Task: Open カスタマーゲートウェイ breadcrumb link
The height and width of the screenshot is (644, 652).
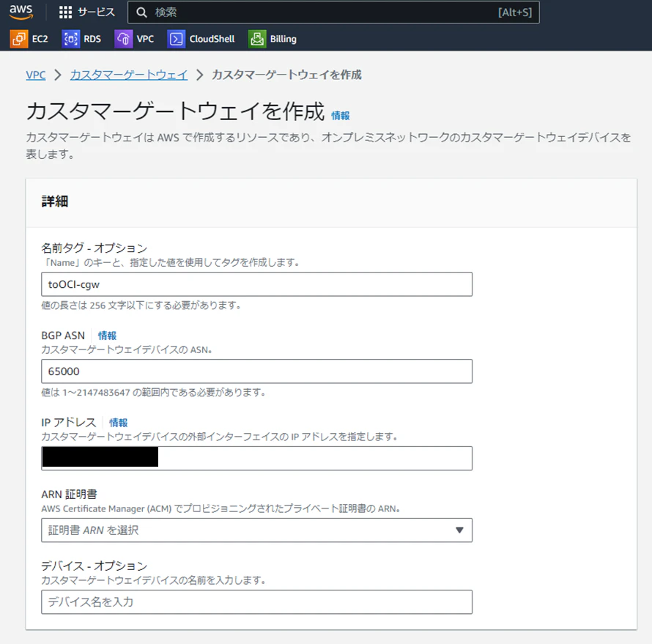Action: coord(129,75)
